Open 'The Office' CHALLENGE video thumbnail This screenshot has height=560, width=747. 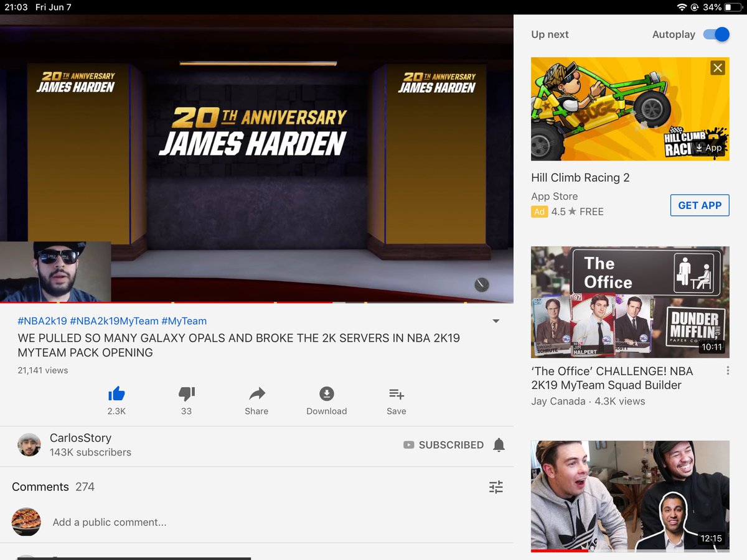[x=630, y=302]
